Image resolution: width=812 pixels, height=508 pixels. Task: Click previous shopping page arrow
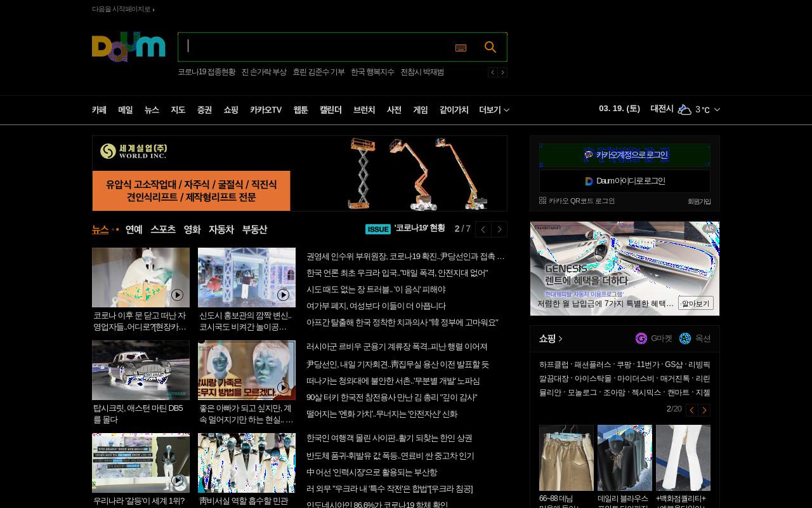(691, 410)
